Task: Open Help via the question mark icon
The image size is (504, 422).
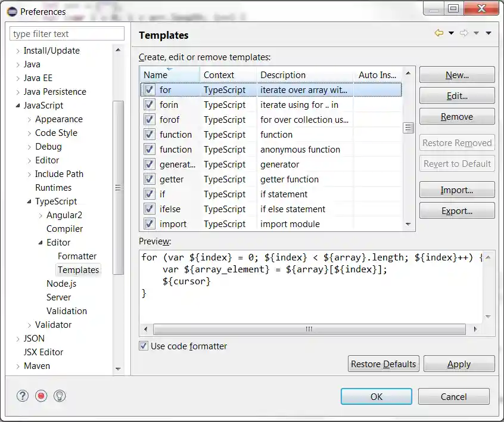Action: click(x=22, y=395)
